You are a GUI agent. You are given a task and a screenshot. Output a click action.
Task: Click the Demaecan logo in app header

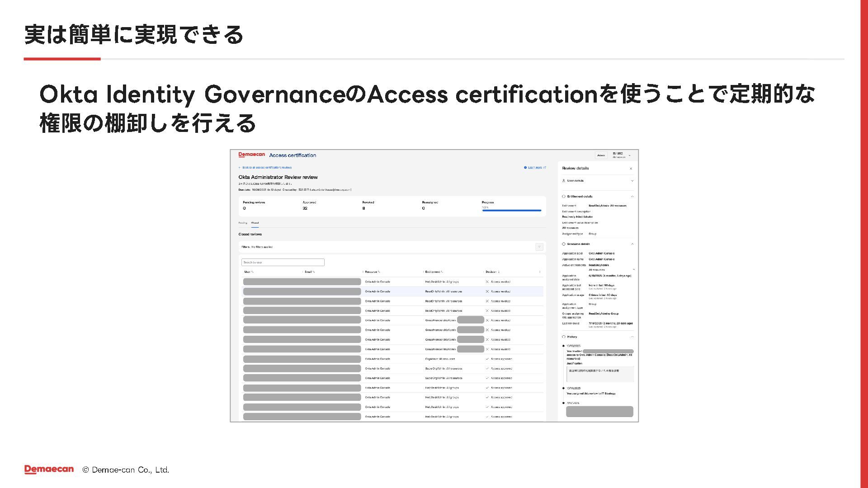tap(251, 155)
